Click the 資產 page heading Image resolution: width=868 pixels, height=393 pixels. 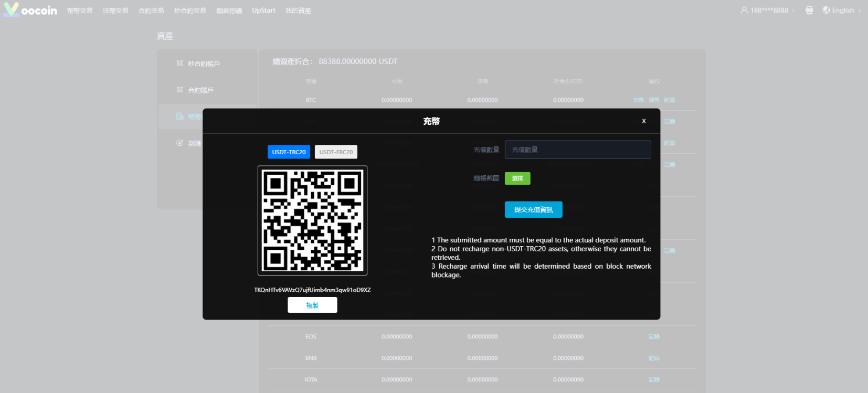[165, 36]
